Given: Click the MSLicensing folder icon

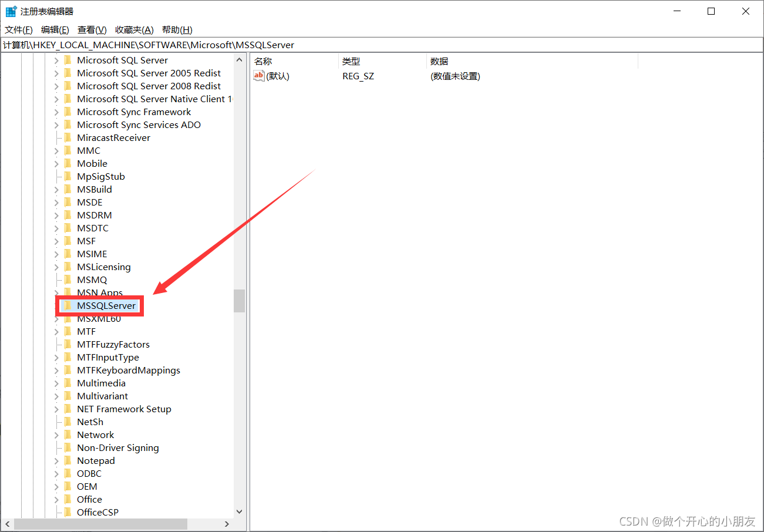Looking at the screenshot, I should click(68, 267).
